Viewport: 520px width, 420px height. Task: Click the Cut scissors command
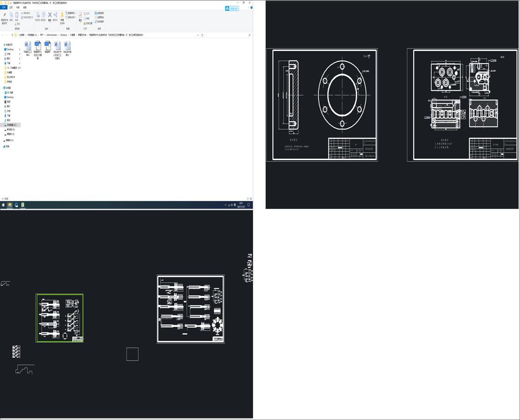pyautogui.click(x=18, y=24)
